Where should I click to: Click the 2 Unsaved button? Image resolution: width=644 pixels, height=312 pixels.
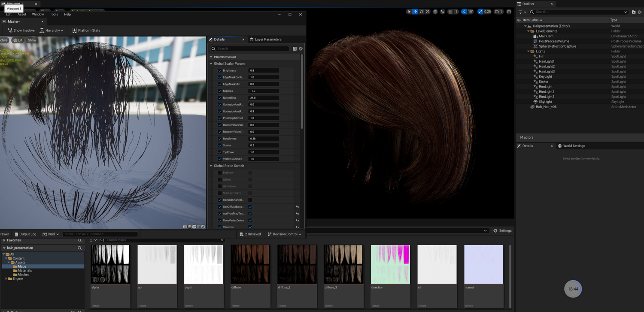point(250,234)
